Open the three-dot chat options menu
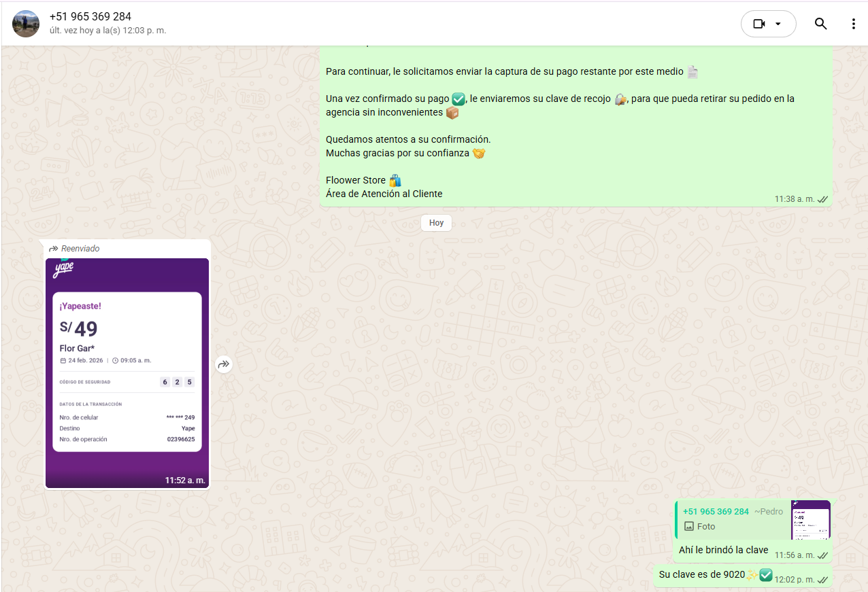 point(853,24)
